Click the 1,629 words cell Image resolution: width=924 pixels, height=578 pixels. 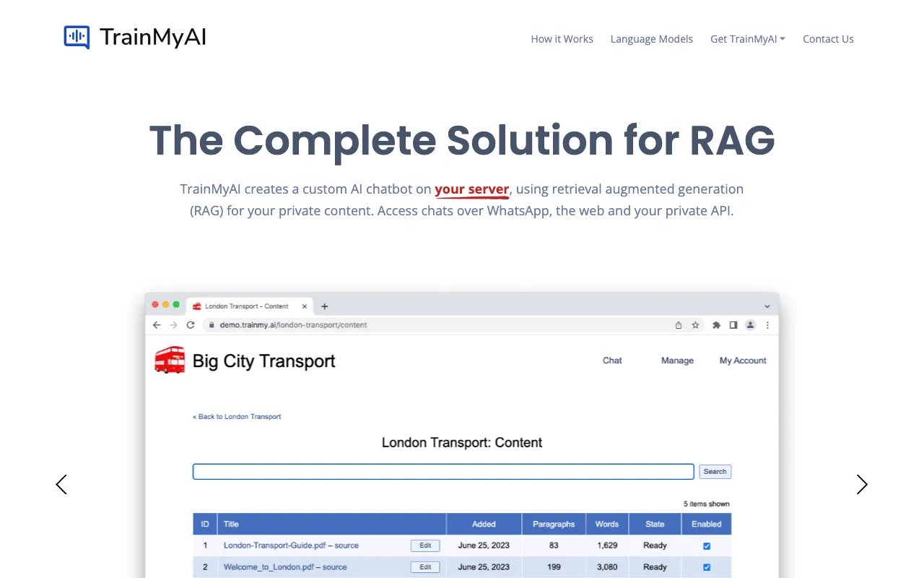click(607, 545)
